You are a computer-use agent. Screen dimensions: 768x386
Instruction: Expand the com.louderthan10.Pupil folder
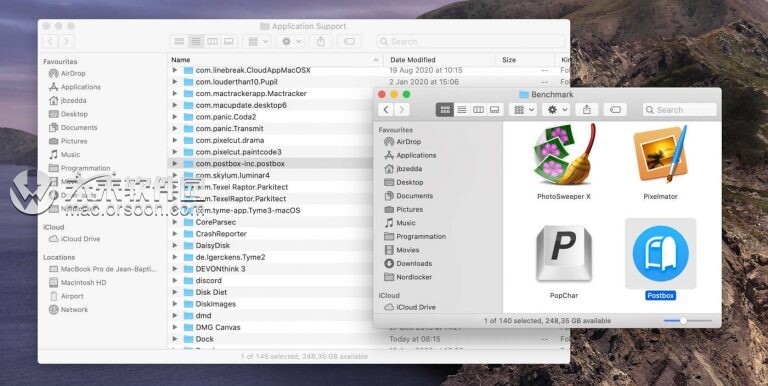[x=175, y=82]
